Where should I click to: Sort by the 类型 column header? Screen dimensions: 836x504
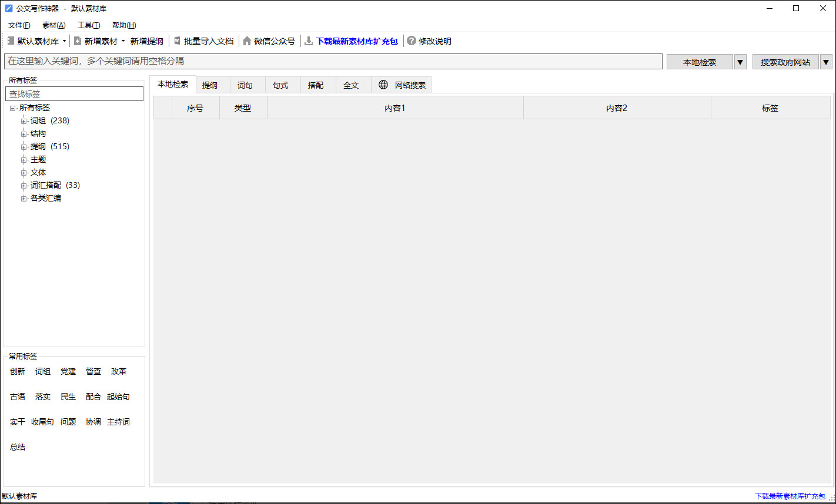(243, 108)
